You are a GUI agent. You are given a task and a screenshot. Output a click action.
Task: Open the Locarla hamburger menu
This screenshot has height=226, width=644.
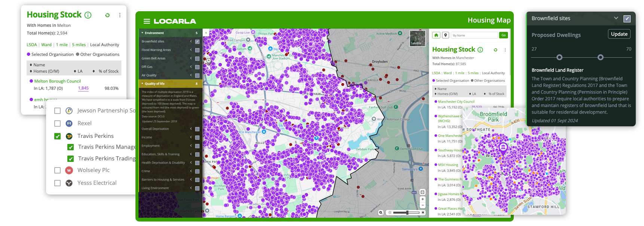point(147,21)
